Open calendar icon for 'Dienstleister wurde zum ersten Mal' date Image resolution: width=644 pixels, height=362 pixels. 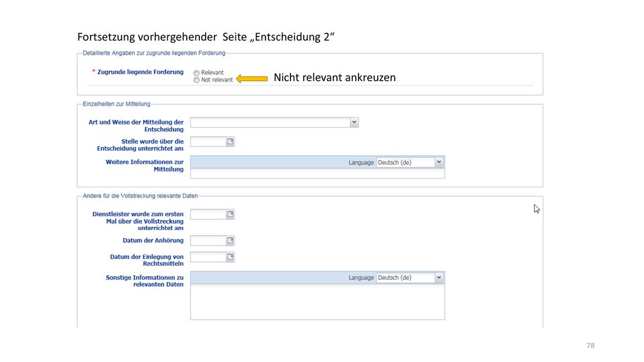click(x=230, y=214)
